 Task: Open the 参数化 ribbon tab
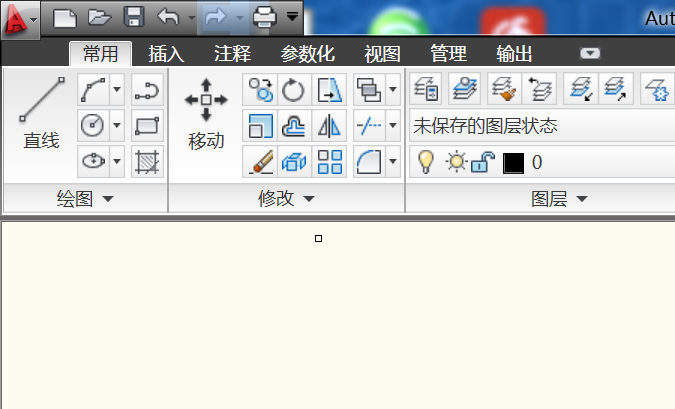307,54
